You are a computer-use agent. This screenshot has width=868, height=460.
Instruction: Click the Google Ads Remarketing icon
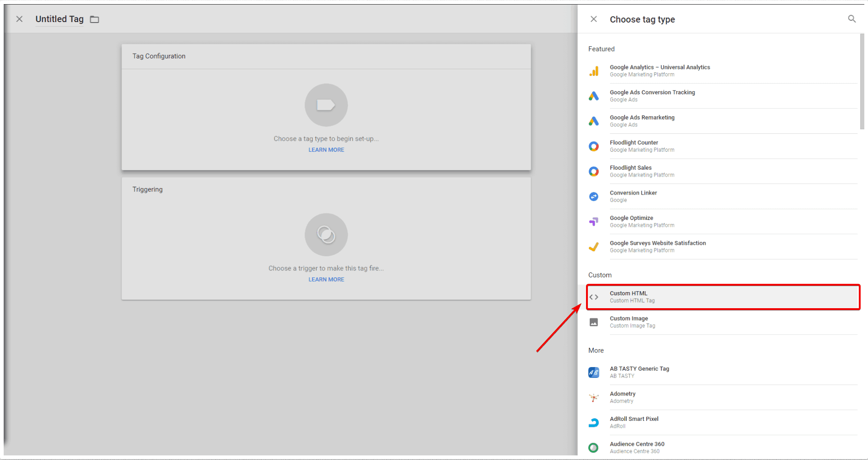point(594,121)
